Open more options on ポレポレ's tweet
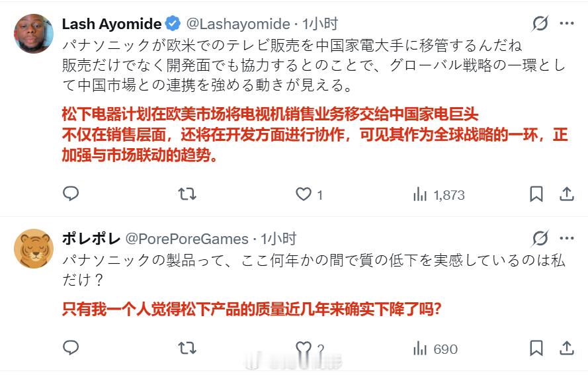Screen dimensions: 588x375 567,238
